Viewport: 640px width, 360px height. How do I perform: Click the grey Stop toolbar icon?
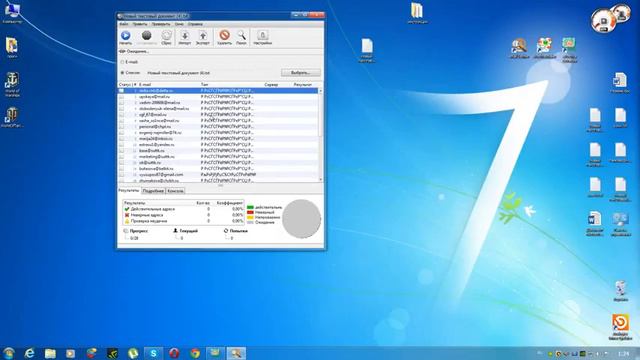coord(146,37)
